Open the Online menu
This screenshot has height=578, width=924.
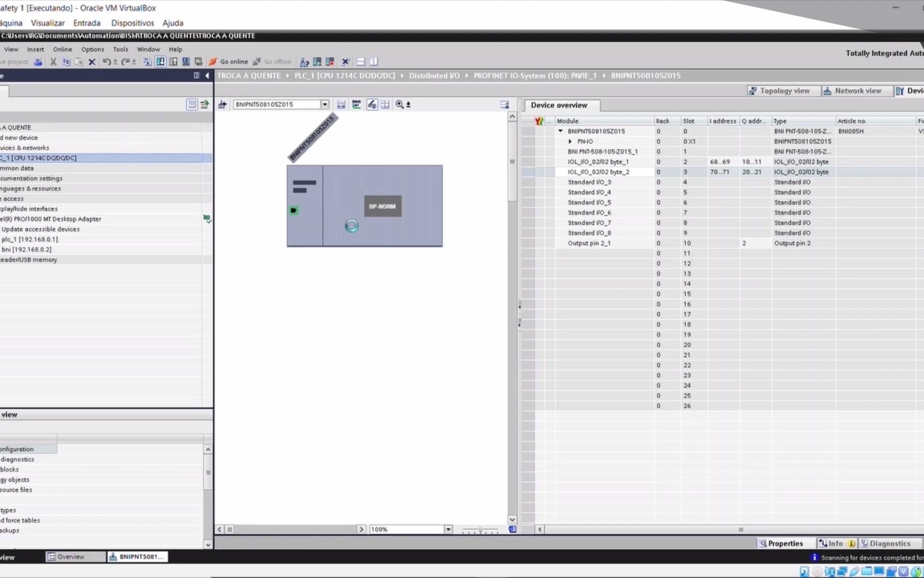(62, 49)
